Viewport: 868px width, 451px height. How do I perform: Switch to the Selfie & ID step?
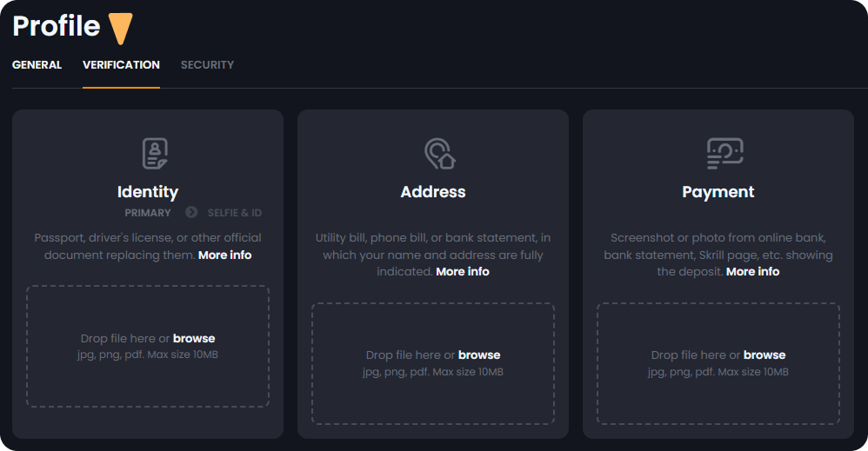click(x=234, y=213)
